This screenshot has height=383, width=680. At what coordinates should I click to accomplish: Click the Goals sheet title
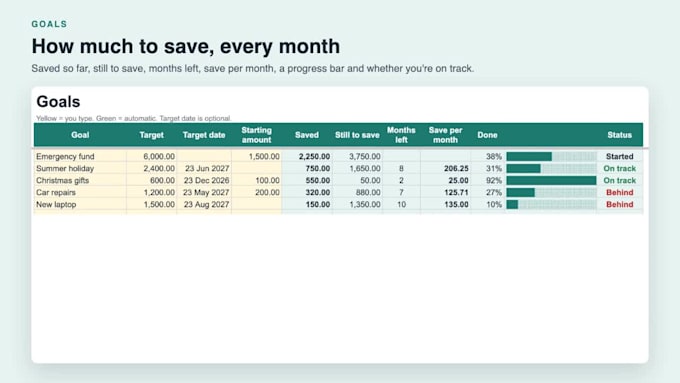58,101
